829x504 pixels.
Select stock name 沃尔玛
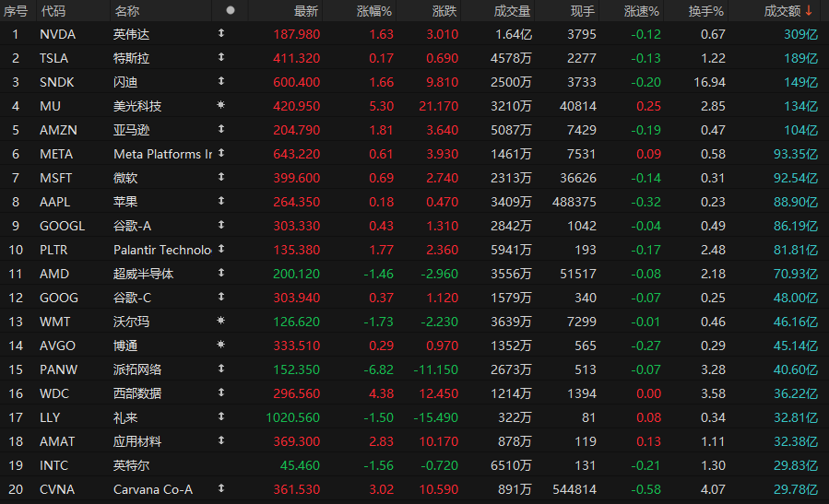[131, 322]
